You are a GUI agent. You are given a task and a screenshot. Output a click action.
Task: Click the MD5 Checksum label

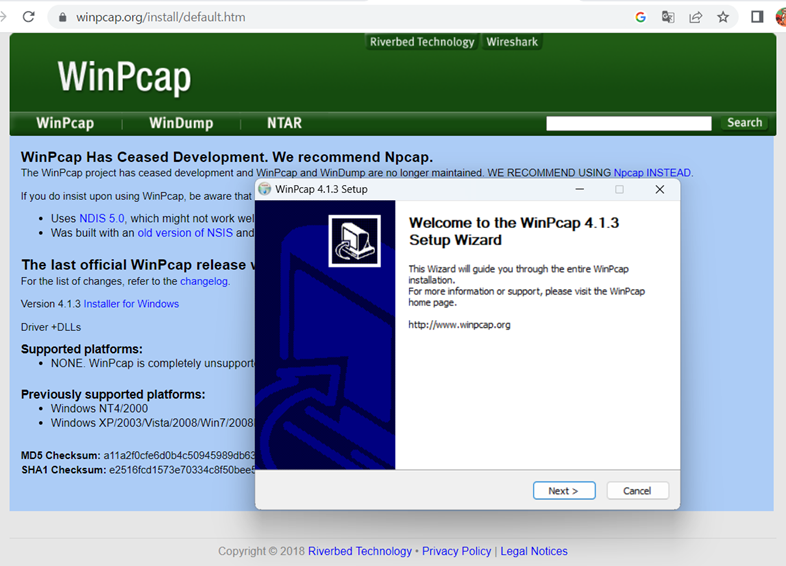tap(61, 455)
